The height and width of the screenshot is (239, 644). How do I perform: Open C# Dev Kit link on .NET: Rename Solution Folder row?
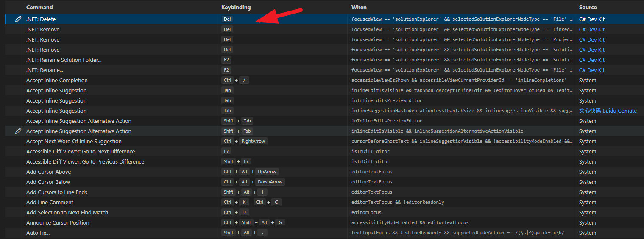point(592,60)
